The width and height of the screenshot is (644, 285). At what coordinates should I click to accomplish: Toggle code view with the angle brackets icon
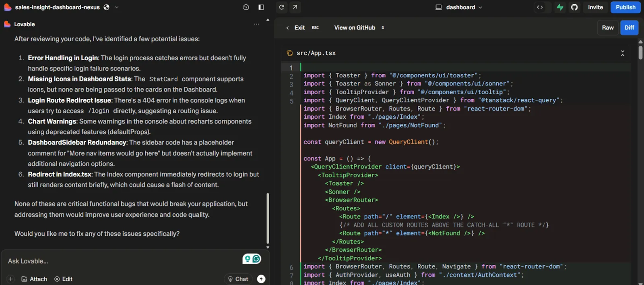[540, 7]
